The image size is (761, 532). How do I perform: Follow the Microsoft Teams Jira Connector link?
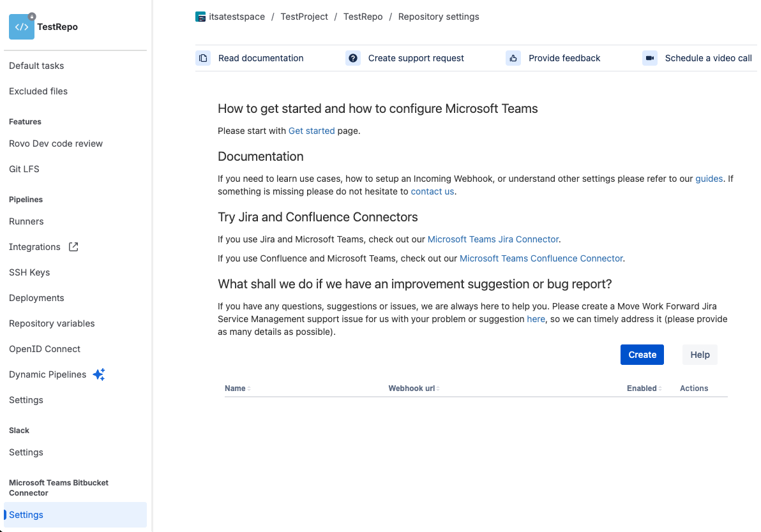[x=493, y=239]
